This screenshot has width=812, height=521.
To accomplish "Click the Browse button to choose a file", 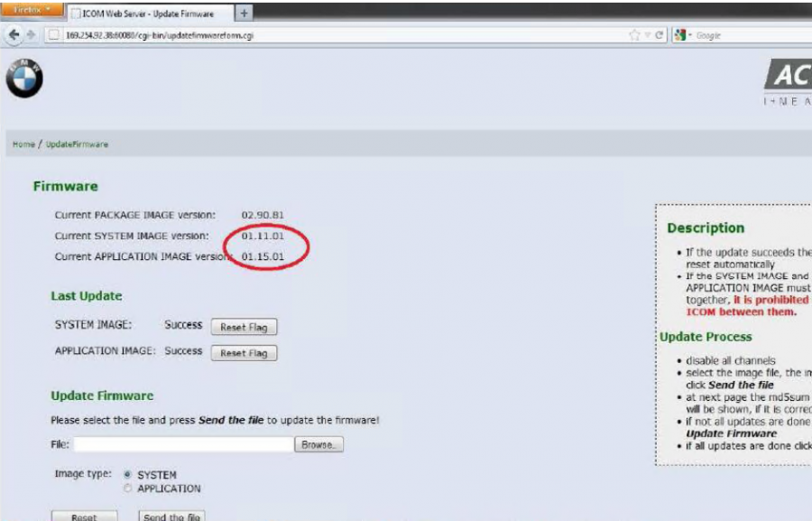I will pos(321,443).
